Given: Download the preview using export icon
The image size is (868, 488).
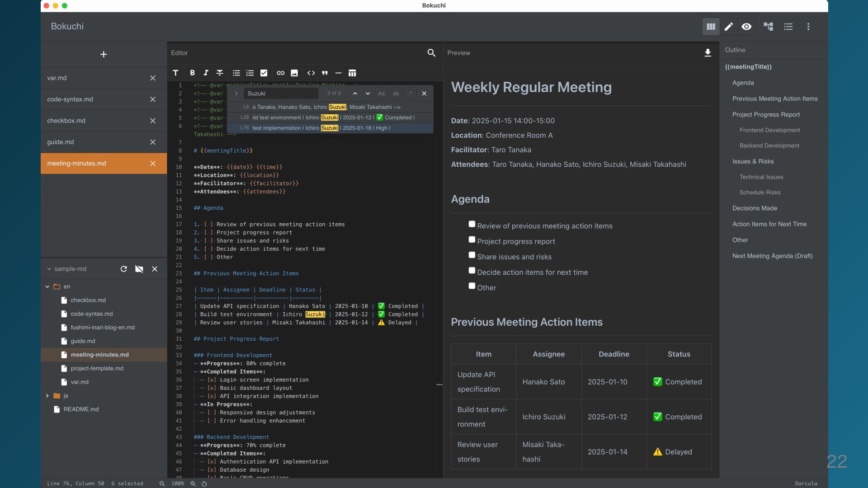Looking at the screenshot, I should pyautogui.click(x=708, y=53).
